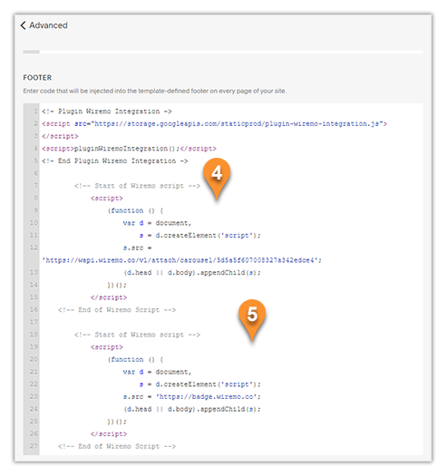Click the FOOTER section heading
This screenshot has width=448, height=476.
[37, 78]
